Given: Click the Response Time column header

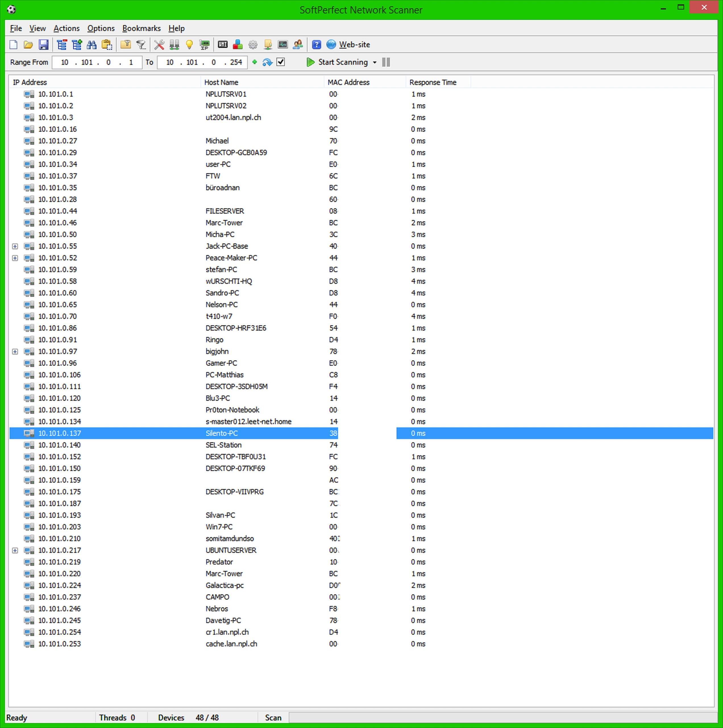Looking at the screenshot, I should 433,82.
